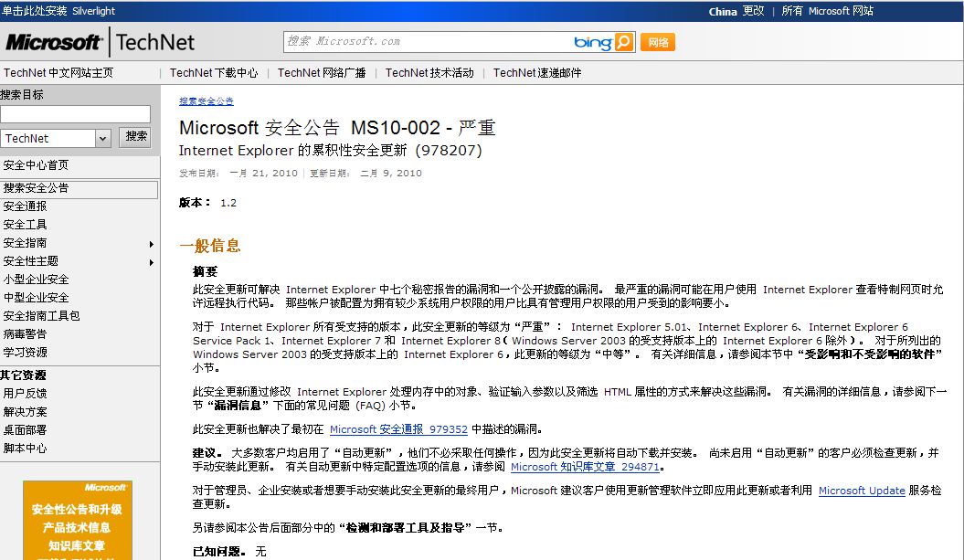This screenshot has width=964, height=560.
Task: Open 安全指南 sidebar item
Action: (25, 243)
